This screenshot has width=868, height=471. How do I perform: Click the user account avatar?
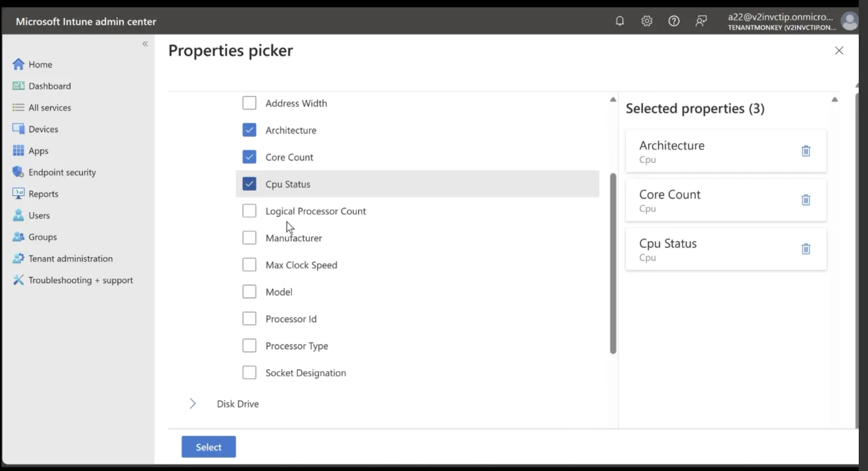[x=849, y=21]
